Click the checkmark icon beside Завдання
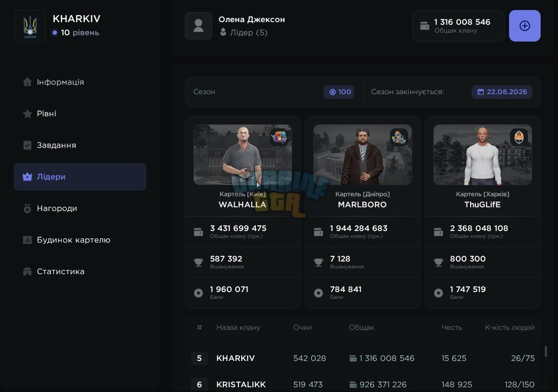 (x=27, y=145)
